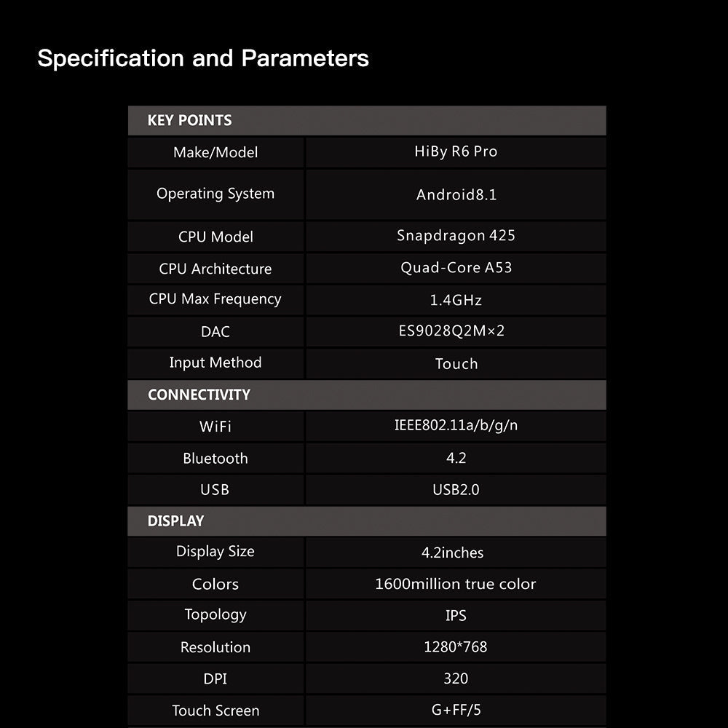
Task: Click the 1600million true color value
Action: click(455, 584)
